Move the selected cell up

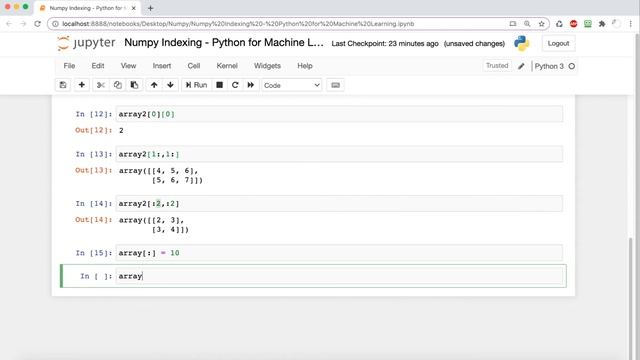click(154, 85)
